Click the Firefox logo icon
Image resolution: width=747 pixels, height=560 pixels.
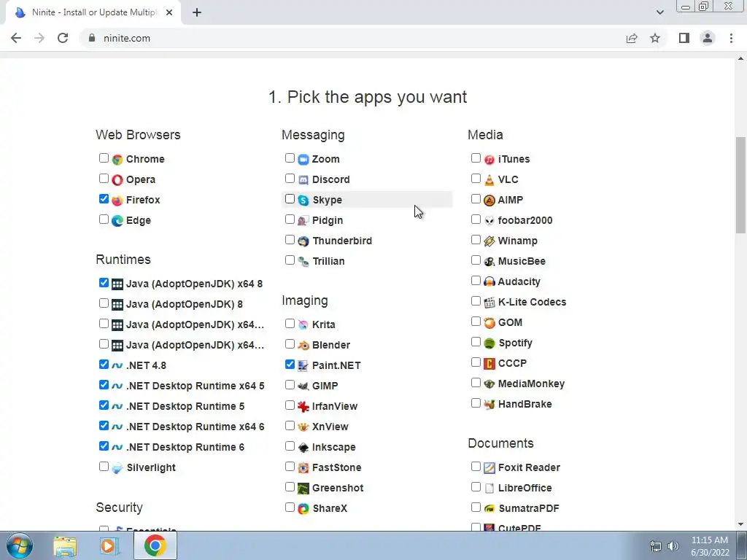117,201
